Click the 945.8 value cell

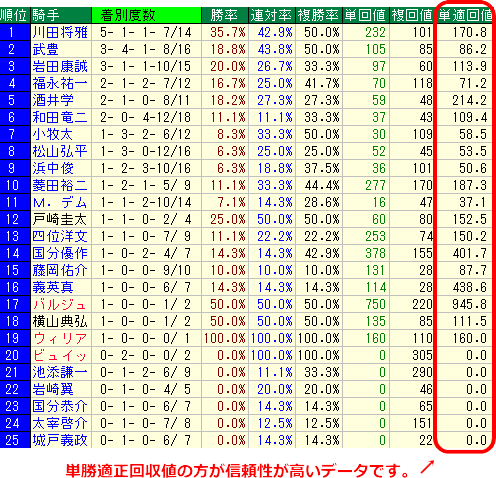[x=465, y=304]
